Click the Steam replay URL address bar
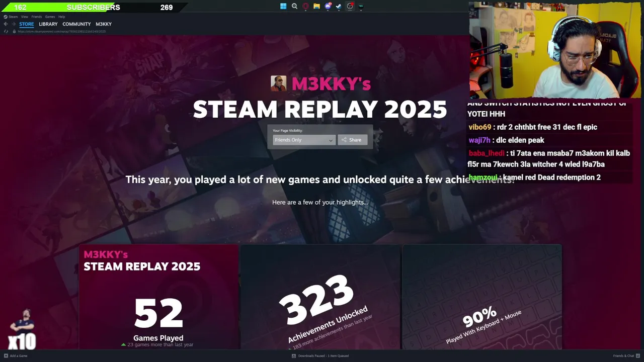 coord(62,31)
